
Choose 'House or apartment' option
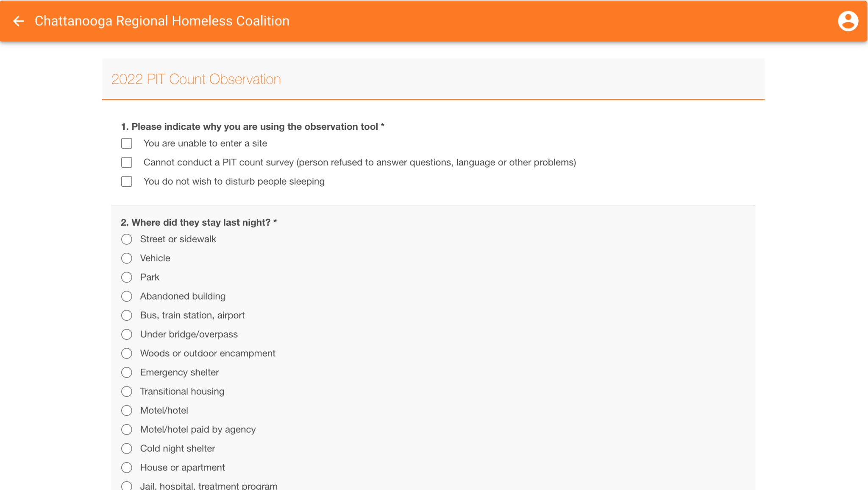tap(126, 468)
